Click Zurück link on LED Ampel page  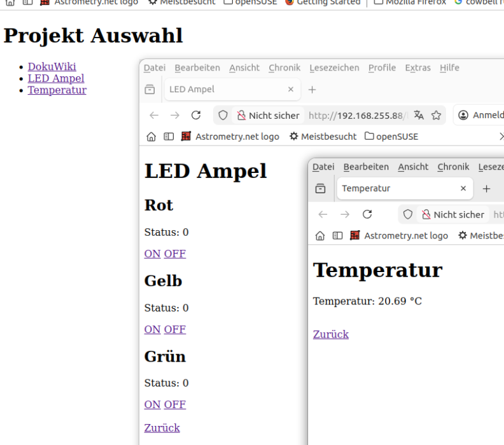[x=162, y=428]
